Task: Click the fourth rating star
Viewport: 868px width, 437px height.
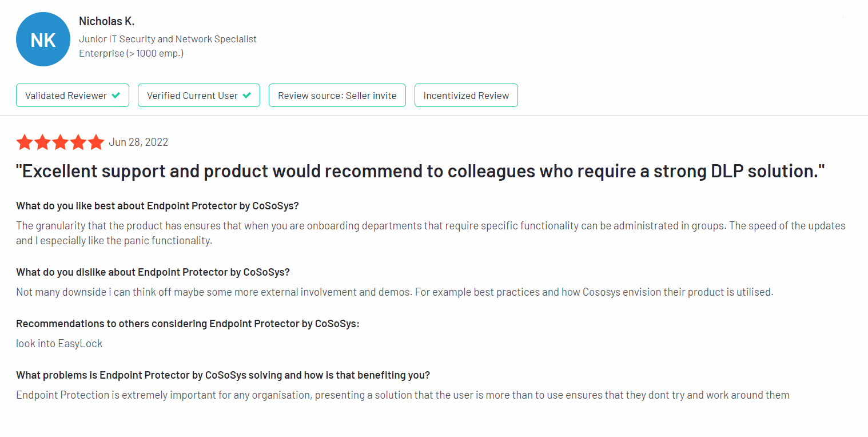Action: point(78,142)
